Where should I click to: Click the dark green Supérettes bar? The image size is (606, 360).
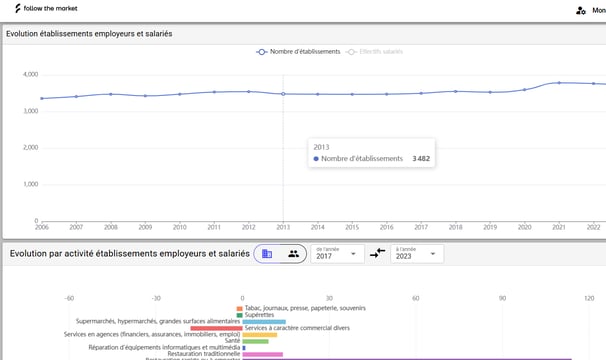240,315
